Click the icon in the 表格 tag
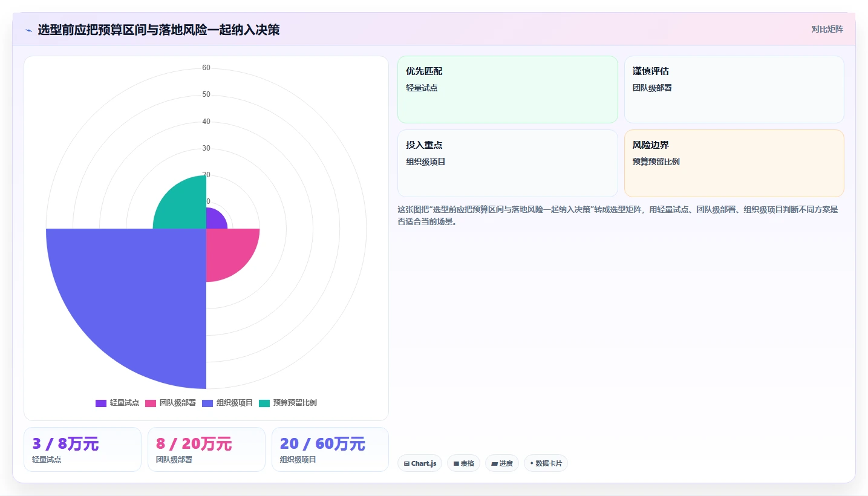 click(456, 464)
